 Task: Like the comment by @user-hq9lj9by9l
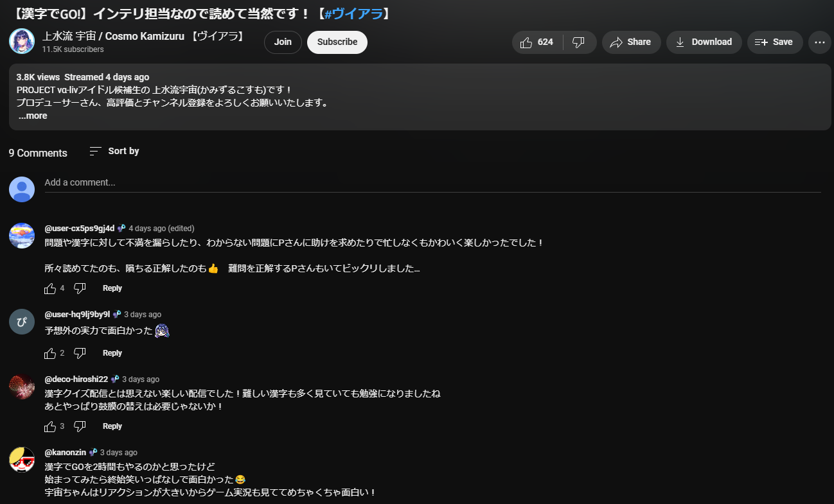point(50,354)
